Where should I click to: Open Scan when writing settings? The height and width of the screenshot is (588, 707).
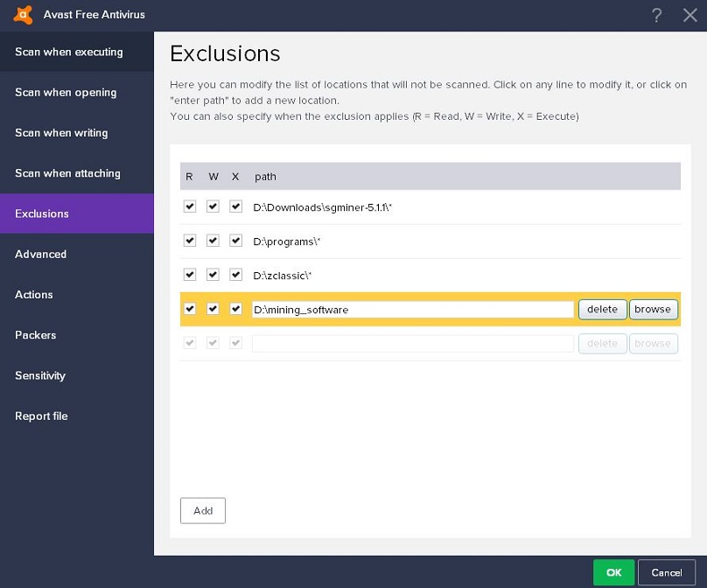[77, 133]
